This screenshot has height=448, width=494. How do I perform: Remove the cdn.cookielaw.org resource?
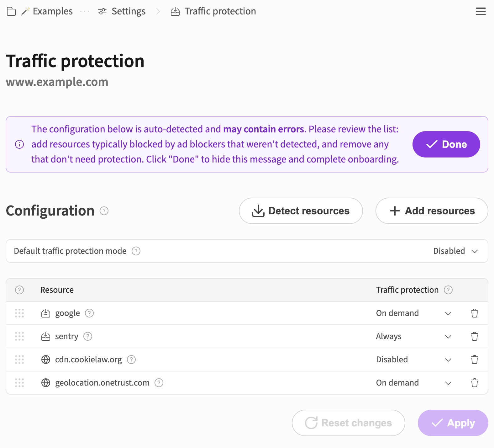coord(474,360)
